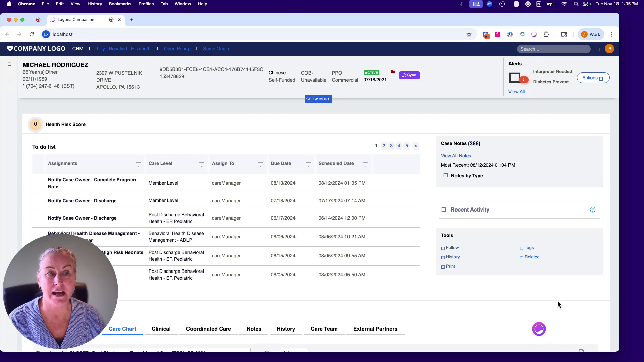Click the alerts icon with red badge 2
This screenshot has height=362, width=644.
[517, 78]
